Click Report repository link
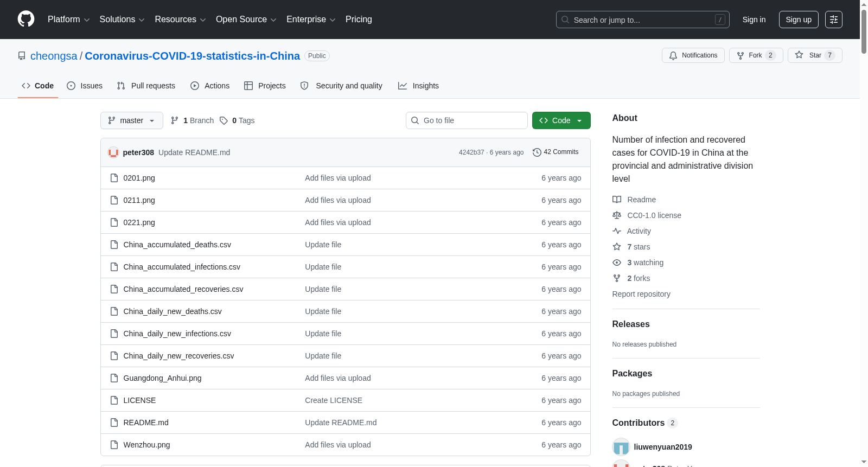 coord(641,294)
